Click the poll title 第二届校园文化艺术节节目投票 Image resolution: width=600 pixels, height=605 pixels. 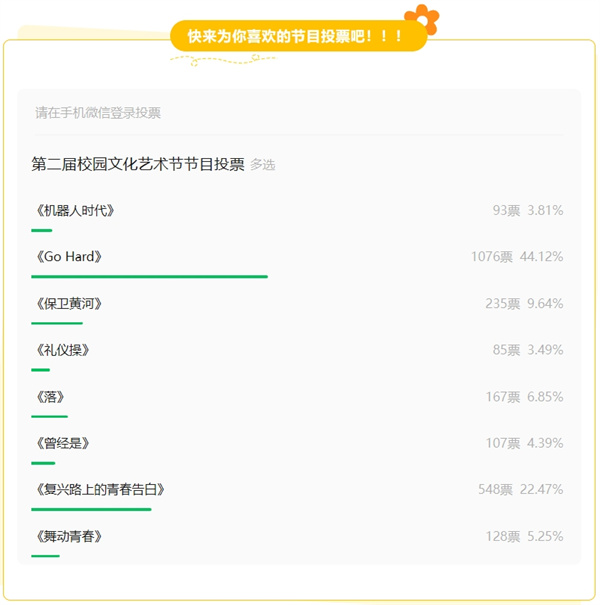tap(138, 164)
